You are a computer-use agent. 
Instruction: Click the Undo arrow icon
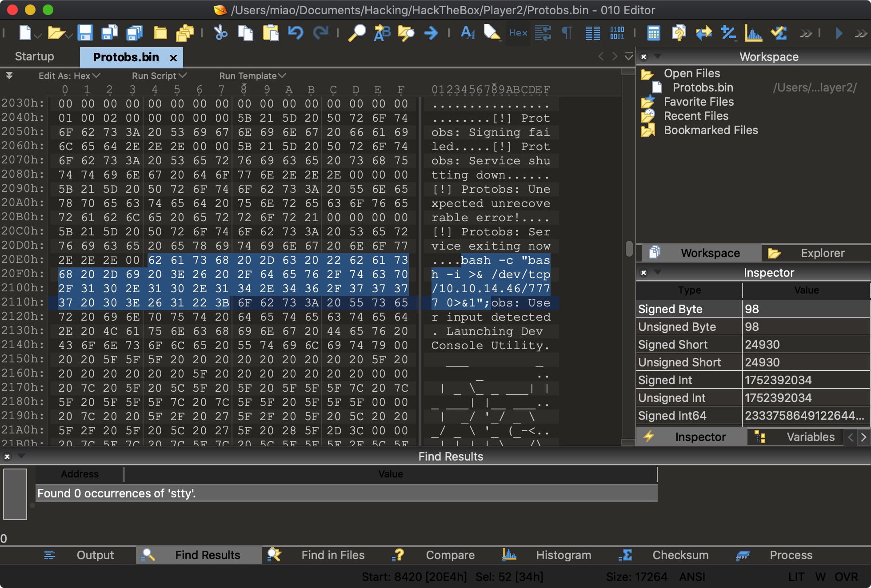pyautogui.click(x=295, y=33)
